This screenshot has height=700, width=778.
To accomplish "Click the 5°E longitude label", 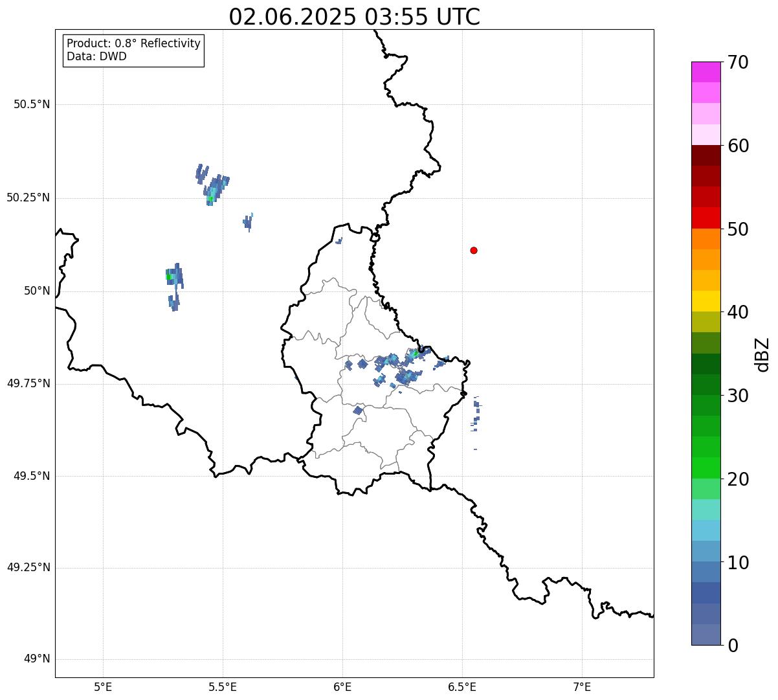I will [103, 686].
